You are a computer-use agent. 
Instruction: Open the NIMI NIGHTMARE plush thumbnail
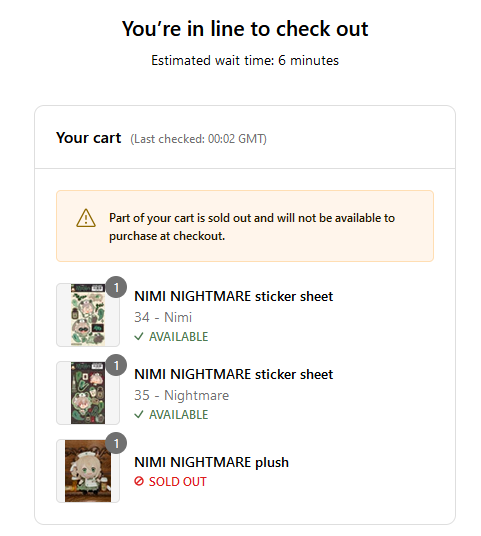pos(88,471)
